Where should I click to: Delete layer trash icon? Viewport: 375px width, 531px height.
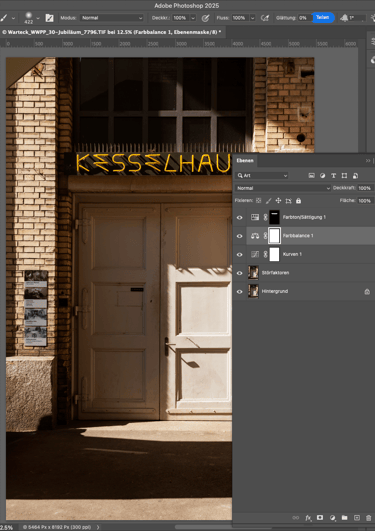[369, 518]
